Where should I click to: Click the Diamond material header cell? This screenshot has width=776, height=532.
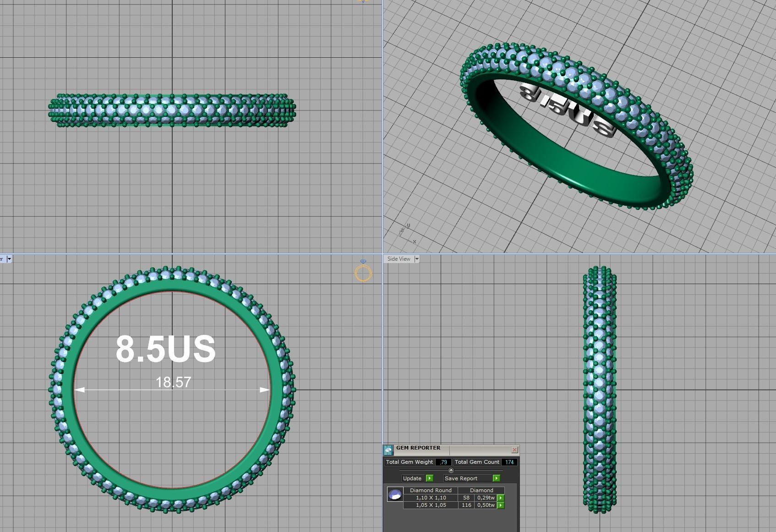[x=481, y=490]
